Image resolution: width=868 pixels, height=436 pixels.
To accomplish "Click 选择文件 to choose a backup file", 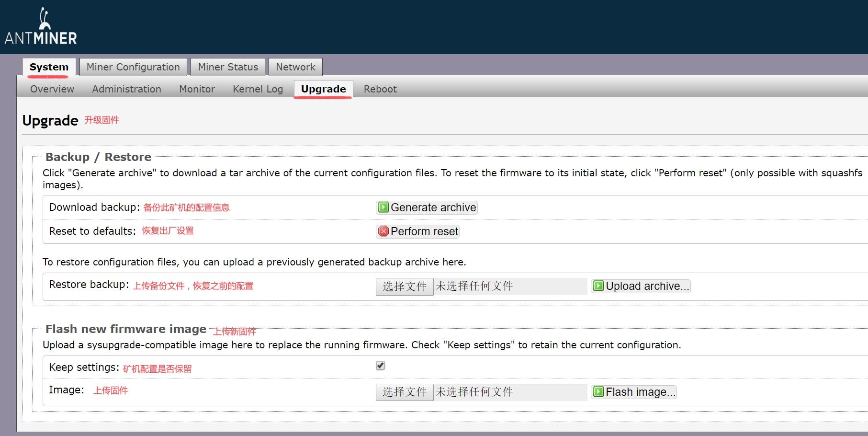I will click(x=405, y=286).
